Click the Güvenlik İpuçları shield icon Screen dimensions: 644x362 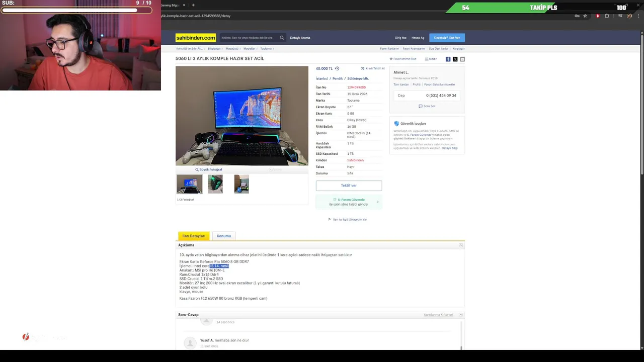point(396,123)
